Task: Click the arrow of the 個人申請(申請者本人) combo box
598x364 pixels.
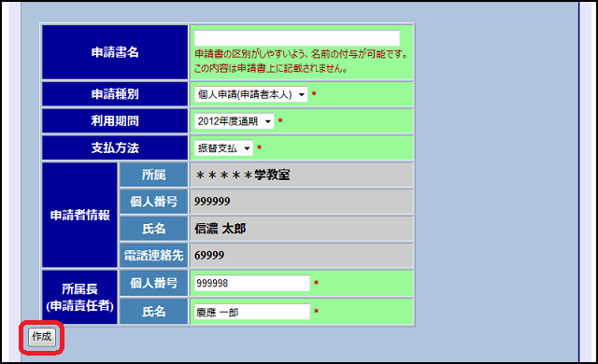Action: click(x=302, y=94)
